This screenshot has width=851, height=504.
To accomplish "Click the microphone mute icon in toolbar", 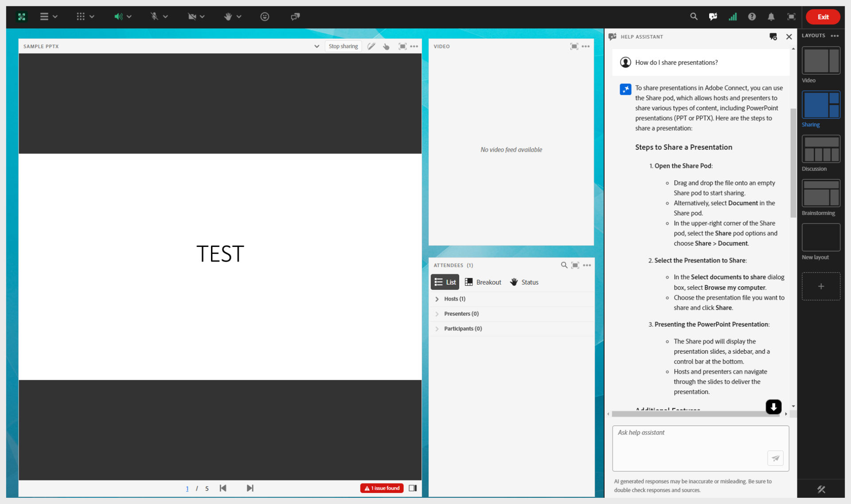I will 155,16.
